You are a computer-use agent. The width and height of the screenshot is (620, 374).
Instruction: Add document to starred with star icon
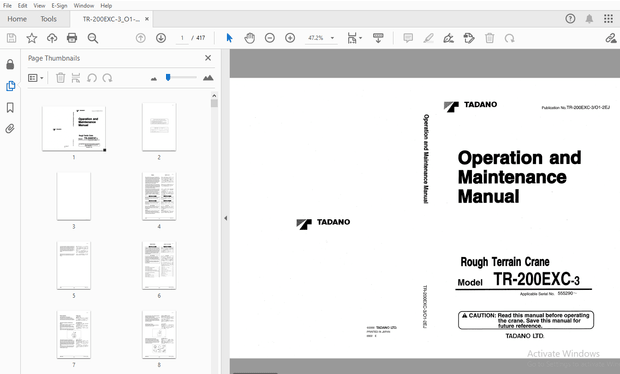click(x=32, y=38)
